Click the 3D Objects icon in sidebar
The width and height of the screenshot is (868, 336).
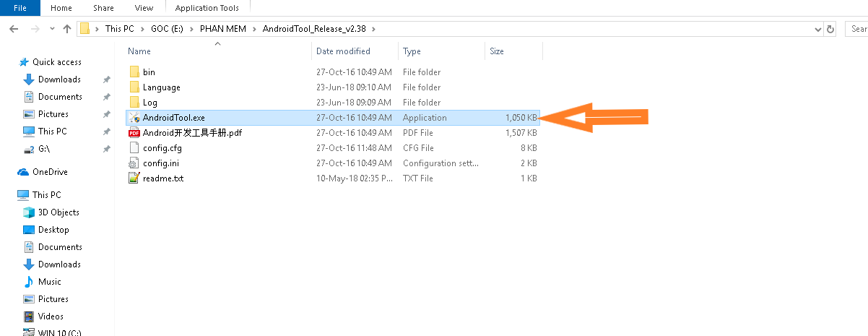click(x=29, y=212)
